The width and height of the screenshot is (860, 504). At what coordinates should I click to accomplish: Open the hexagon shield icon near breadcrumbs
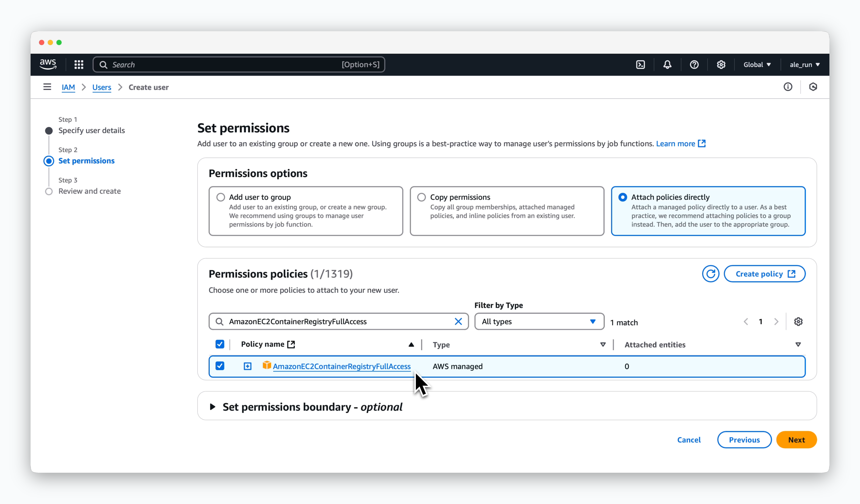(x=813, y=87)
